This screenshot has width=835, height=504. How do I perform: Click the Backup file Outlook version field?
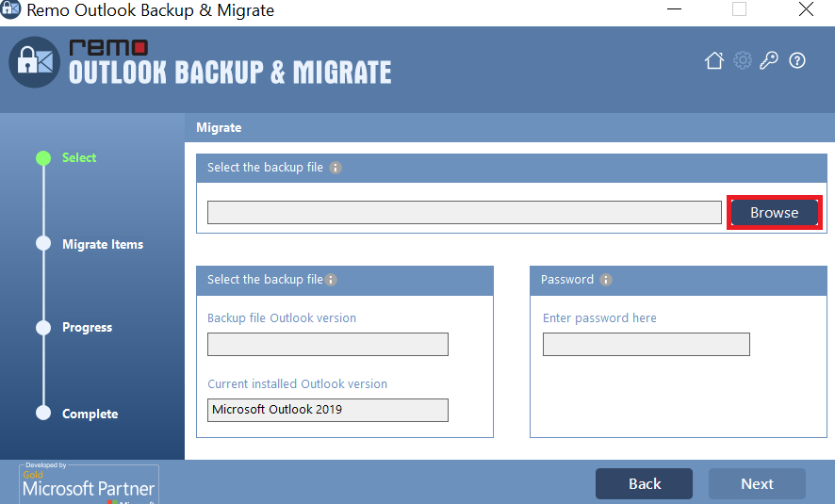click(328, 345)
